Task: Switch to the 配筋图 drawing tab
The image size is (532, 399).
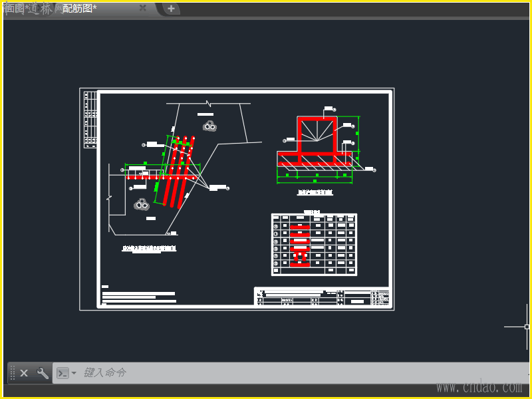Action: click(79, 9)
